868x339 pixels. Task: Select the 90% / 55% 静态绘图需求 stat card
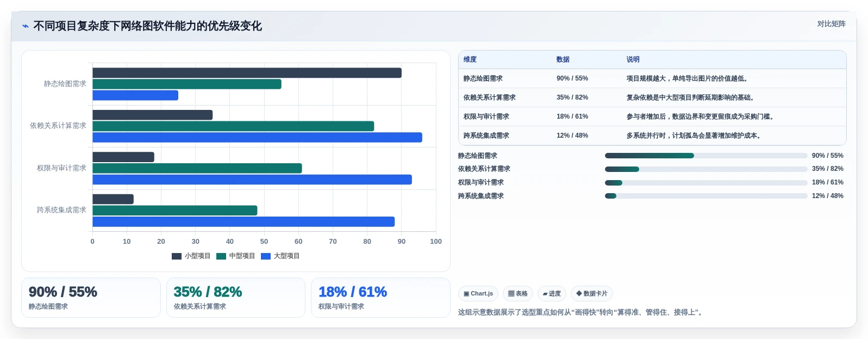(x=91, y=298)
